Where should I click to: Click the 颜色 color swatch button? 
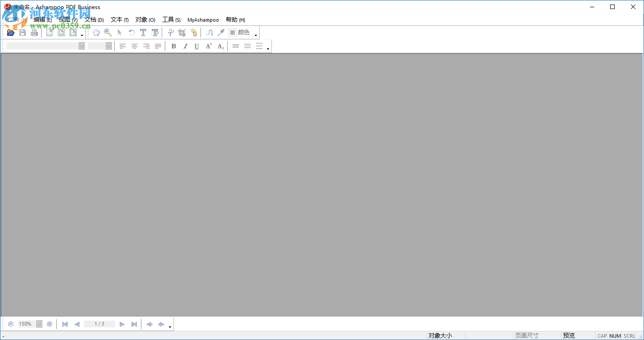pos(239,33)
